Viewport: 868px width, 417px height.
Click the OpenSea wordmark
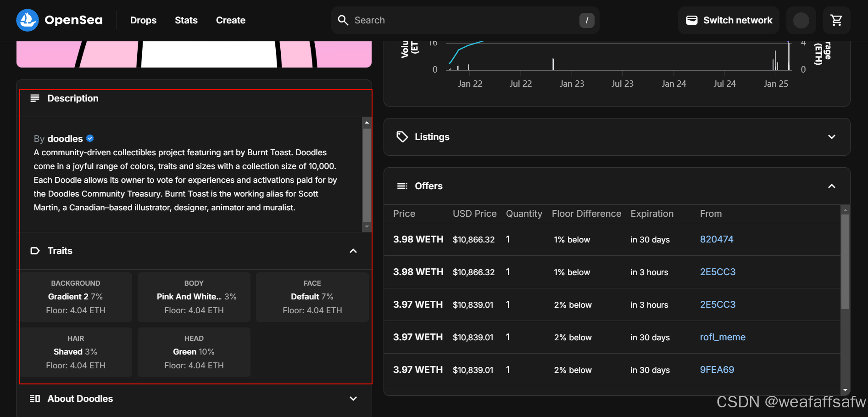(73, 20)
